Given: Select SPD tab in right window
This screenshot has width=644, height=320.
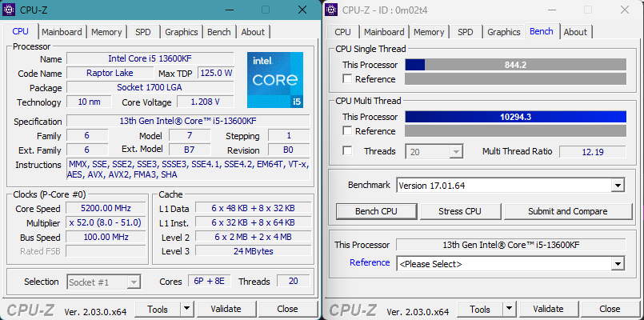Looking at the screenshot, I should click(466, 32).
